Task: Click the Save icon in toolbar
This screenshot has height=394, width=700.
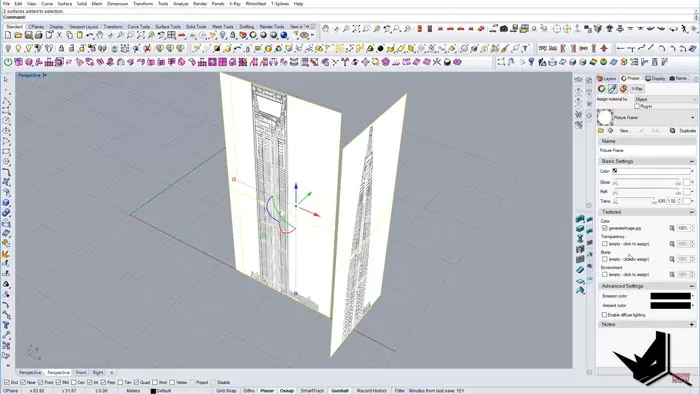Action: pos(29,35)
